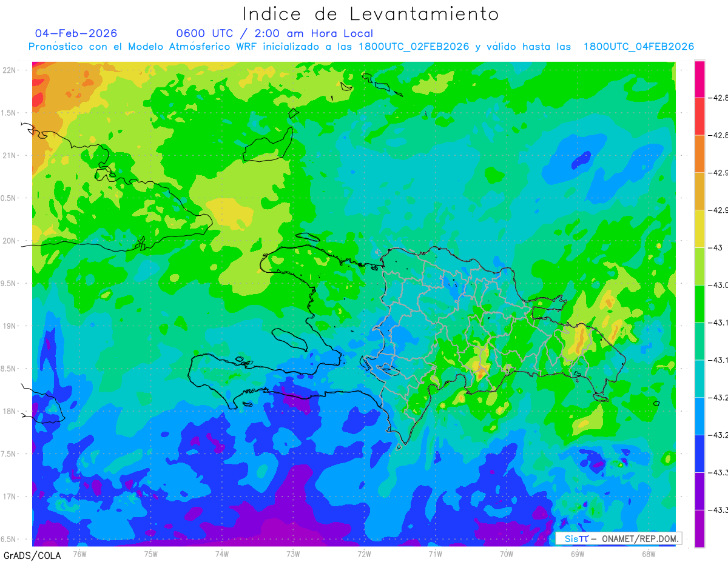Click the '18N' latitude label
This screenshot has width=728, height=562.
[10, 411]
